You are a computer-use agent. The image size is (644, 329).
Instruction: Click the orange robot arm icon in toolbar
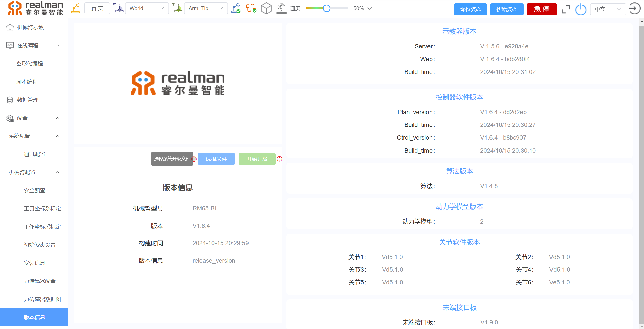[x=75, y=8]
